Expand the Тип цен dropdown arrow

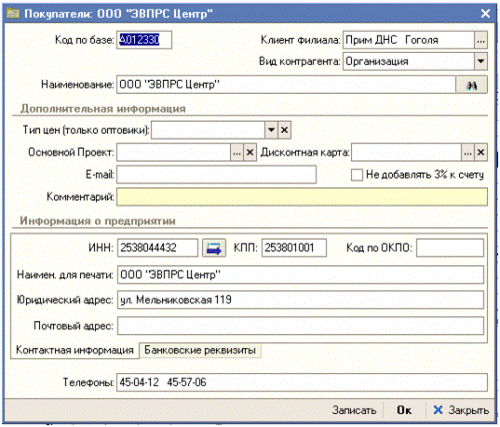coord(271,130)
